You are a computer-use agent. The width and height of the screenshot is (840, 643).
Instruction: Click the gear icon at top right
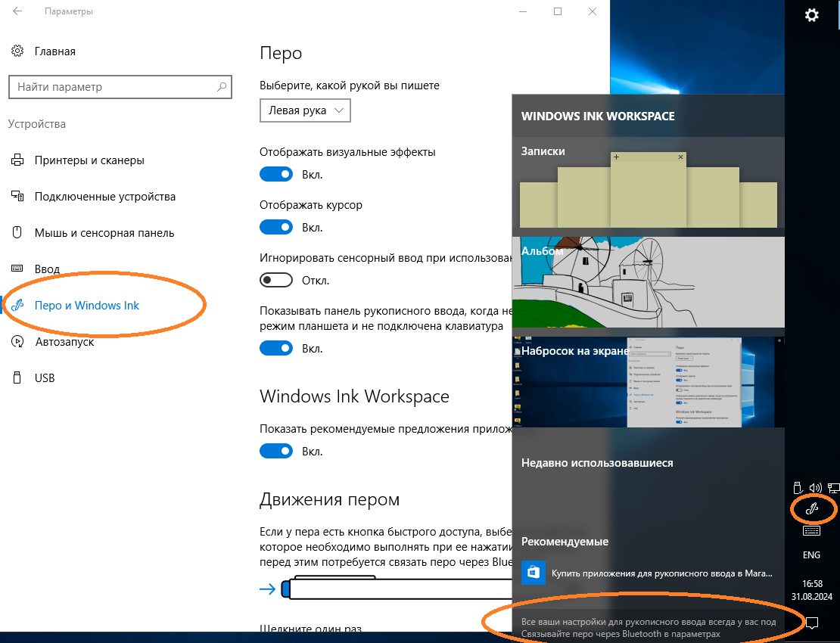(812, 15)
